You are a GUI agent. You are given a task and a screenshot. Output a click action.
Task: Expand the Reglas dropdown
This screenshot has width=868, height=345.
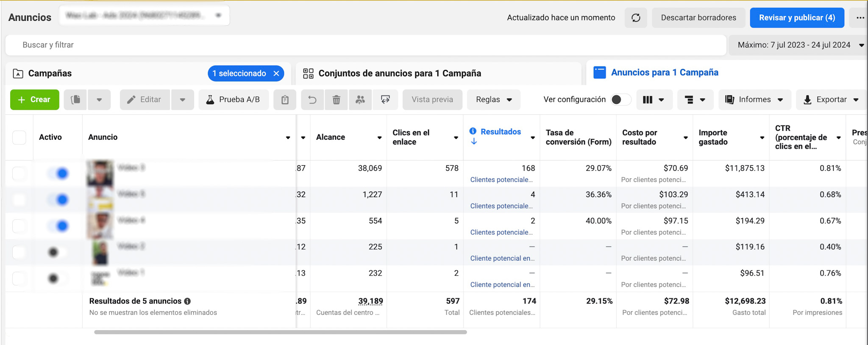click(x=493, y=100)
